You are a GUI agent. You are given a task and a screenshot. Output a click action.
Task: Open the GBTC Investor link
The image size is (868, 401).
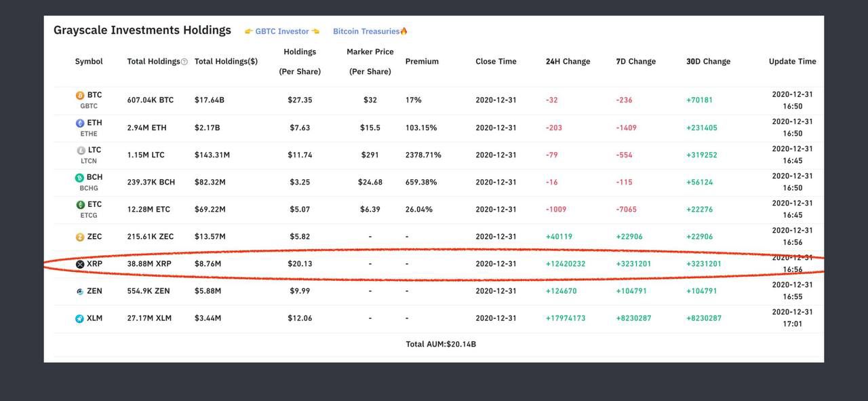tap(282, 31)
